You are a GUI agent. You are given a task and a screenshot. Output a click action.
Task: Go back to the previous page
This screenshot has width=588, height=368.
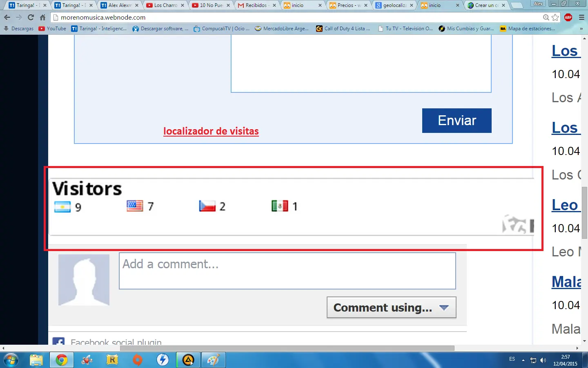click(7, 18)
